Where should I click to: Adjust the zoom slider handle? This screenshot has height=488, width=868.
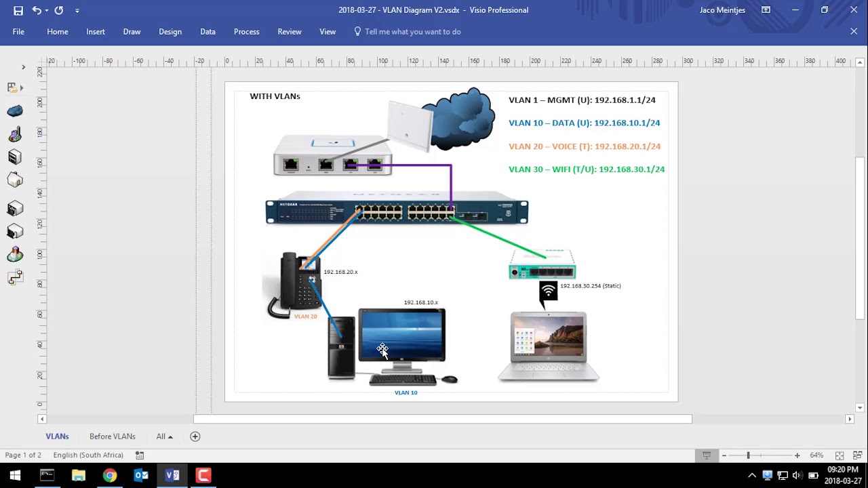tap(748, 455)
